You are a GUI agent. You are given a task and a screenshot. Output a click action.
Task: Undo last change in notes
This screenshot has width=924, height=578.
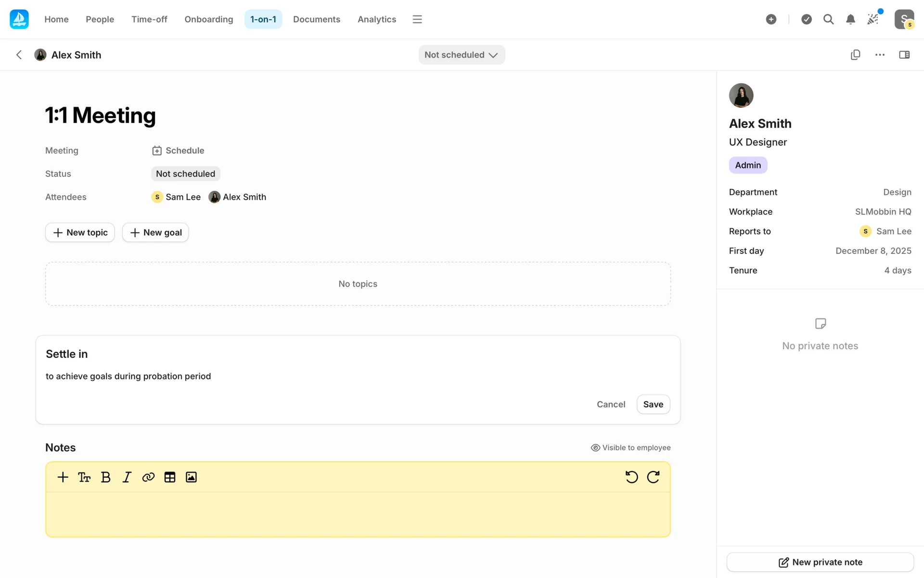tap(631, 477)
